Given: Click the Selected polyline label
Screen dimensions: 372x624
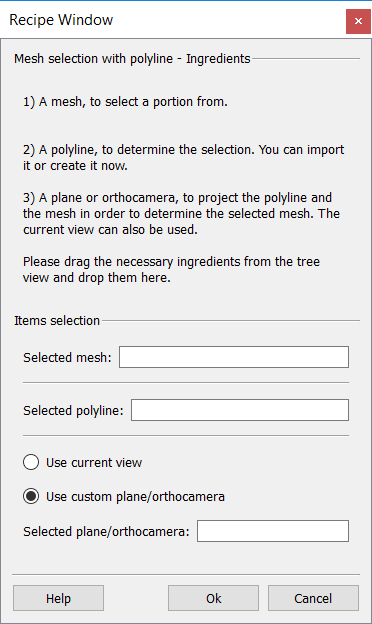Looking at the screenshot, I should tap(73, 410).
